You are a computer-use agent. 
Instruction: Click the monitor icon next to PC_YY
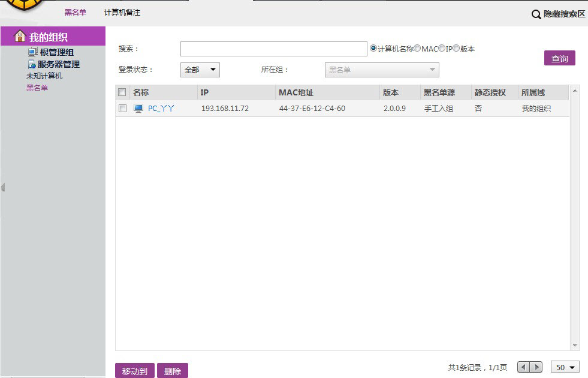coord(138,109)
